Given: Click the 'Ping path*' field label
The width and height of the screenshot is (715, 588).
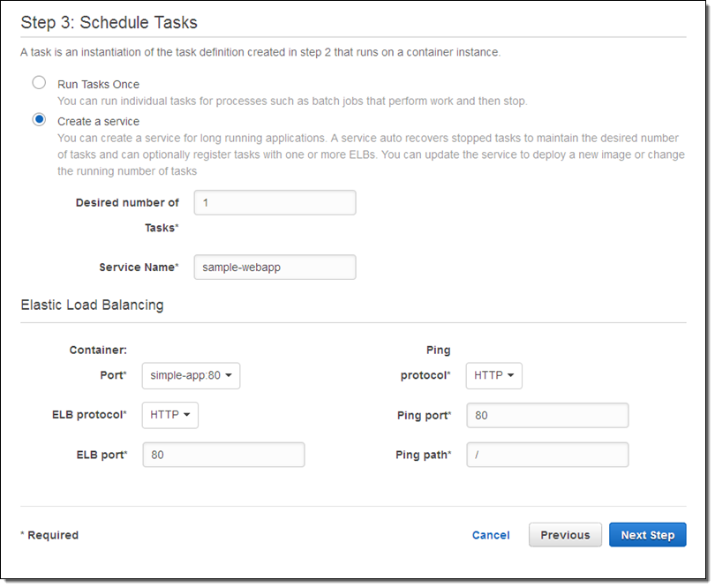Looking at the screenshot, I should (423, 456).
